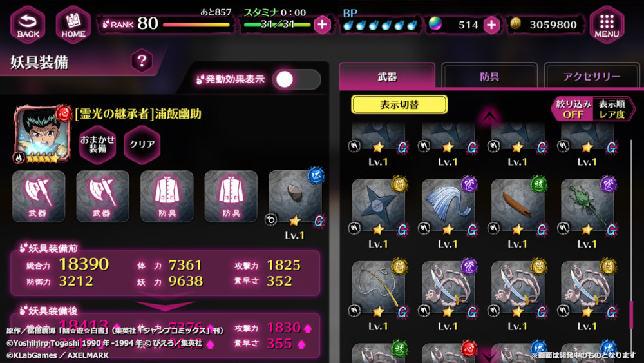Select the equipped stone accessory slot
Viewport: 644px width, 363px height.
pos(295,197)
